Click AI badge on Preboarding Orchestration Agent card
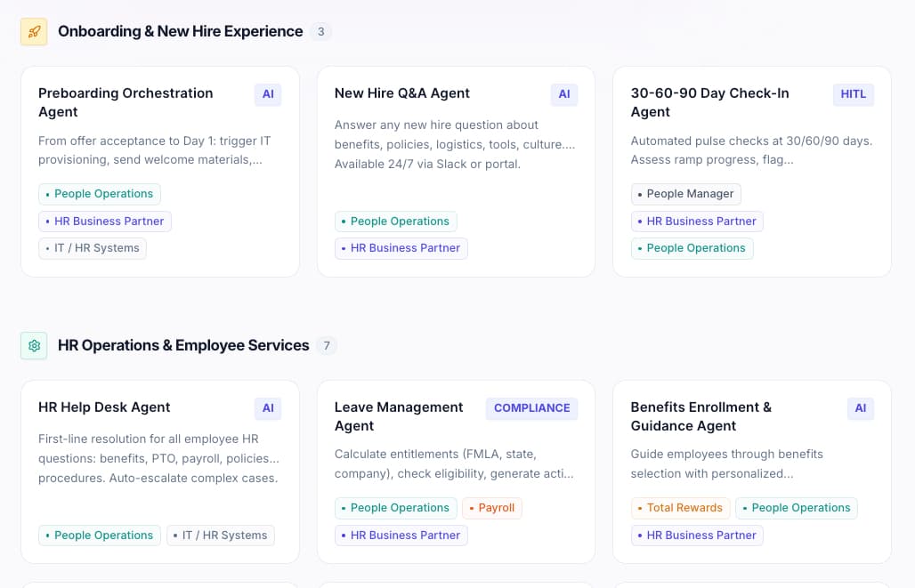 pos(268,94)
